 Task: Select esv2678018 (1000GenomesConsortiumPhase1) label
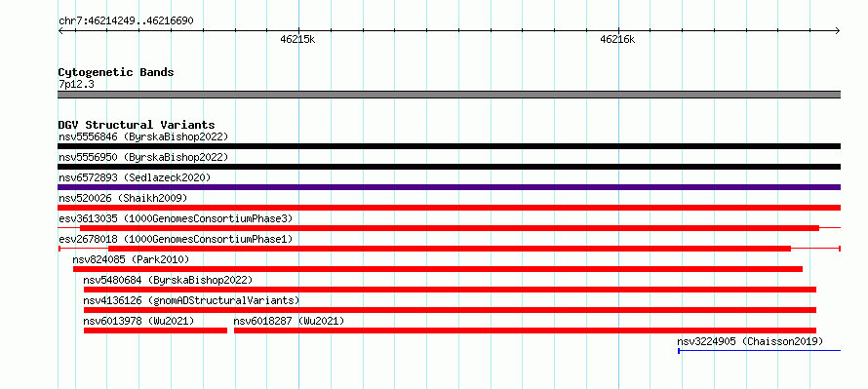click(x=176, y=239)
